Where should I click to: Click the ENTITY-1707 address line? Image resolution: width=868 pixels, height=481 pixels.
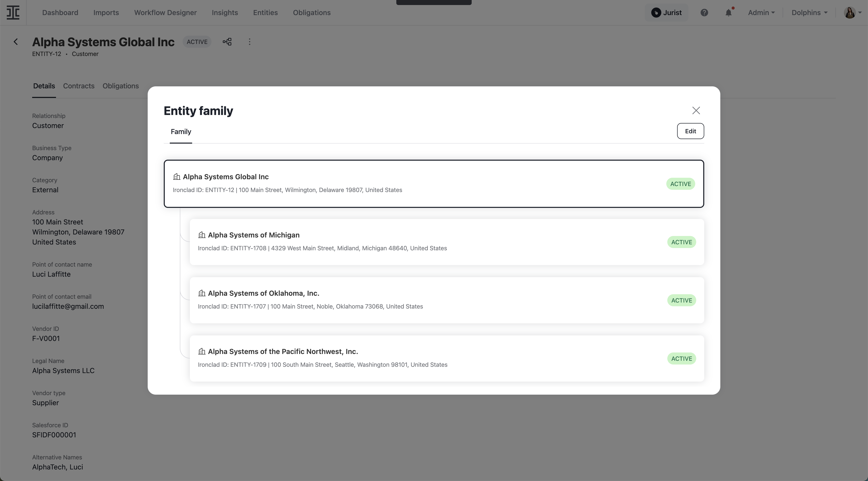coord(310,307)
